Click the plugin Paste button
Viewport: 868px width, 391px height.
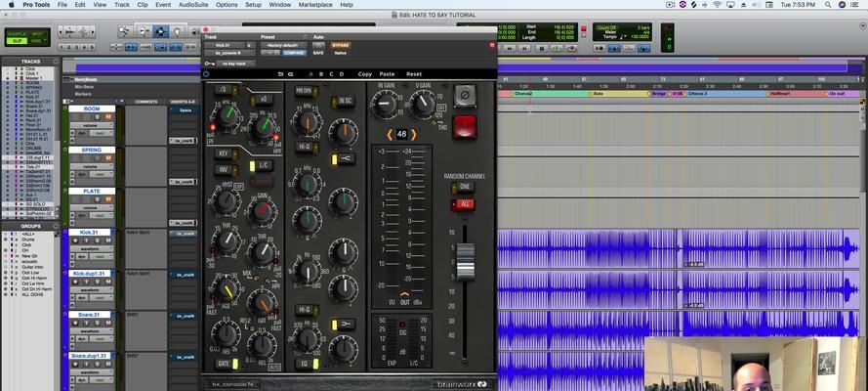387,74
